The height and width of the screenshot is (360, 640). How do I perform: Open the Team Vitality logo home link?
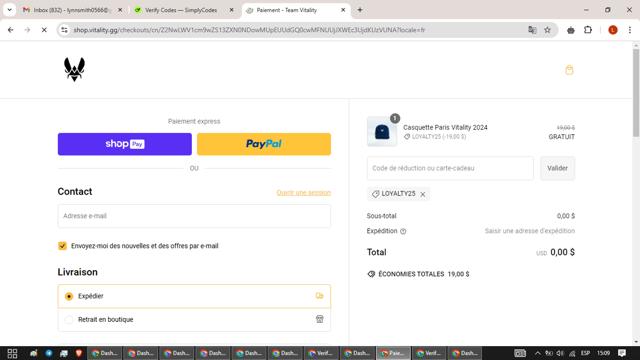[74, 69]
